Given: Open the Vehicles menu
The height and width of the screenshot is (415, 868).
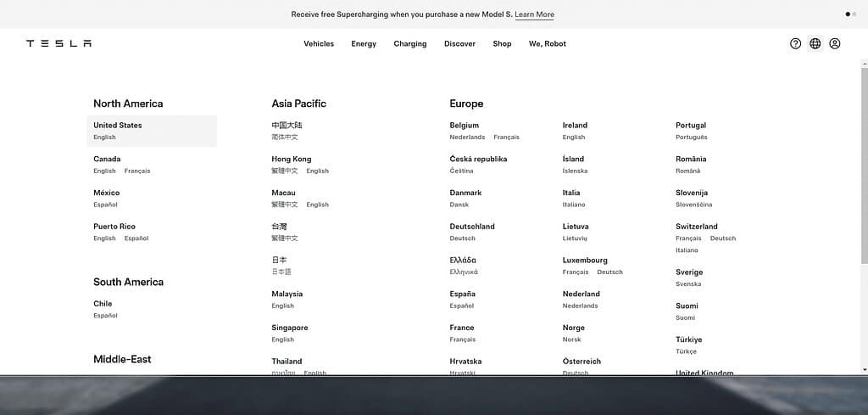Looking at the screenshot, I should (x=319, y=44).
